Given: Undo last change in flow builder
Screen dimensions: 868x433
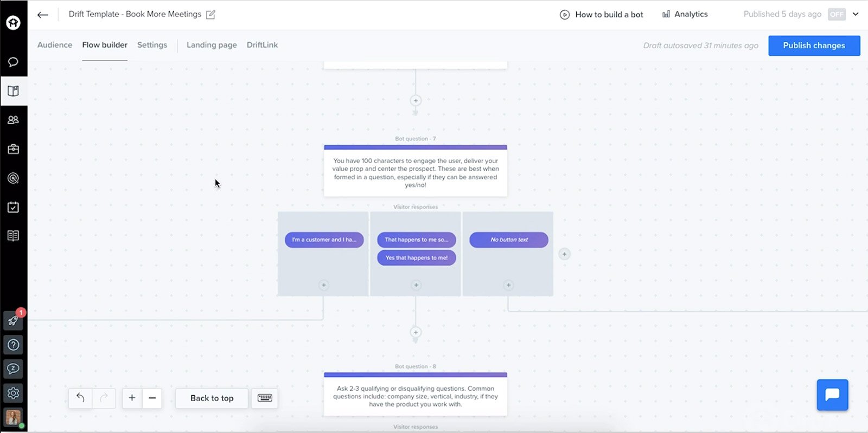Looking at the screenshot, I should 80,398.
